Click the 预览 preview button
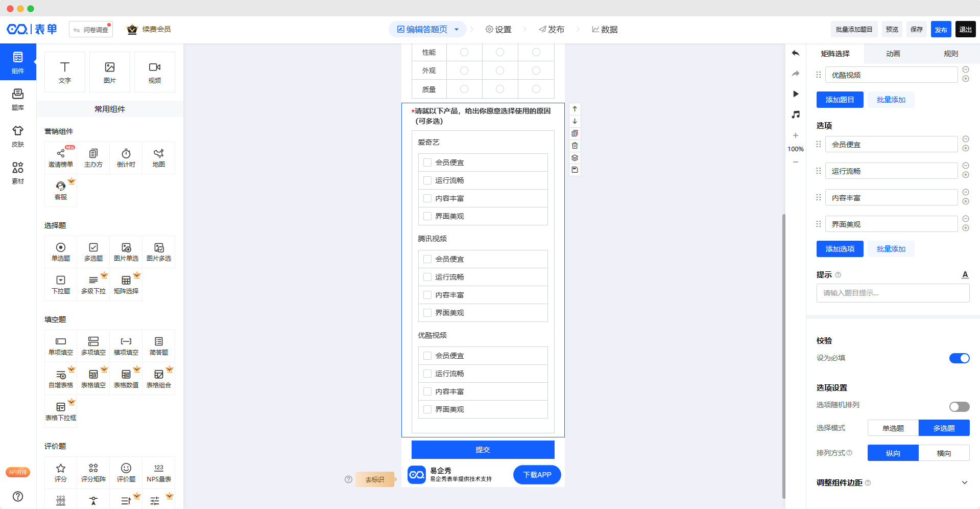 [892, 30]
